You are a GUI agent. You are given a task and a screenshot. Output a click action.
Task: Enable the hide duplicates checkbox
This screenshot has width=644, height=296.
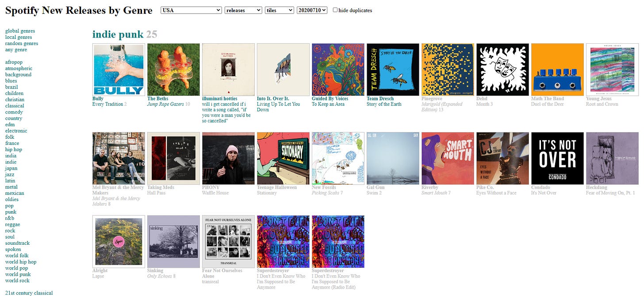point(335,10)
